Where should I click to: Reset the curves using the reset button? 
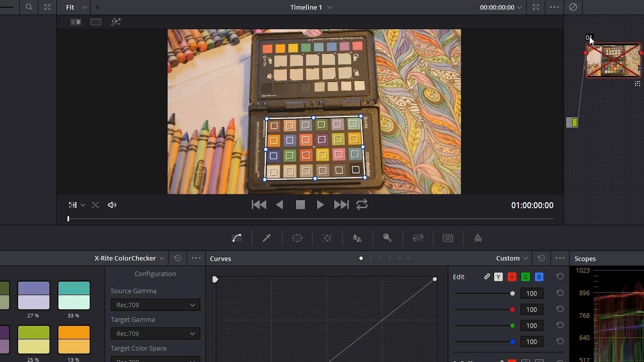click(x=541, y=258)
